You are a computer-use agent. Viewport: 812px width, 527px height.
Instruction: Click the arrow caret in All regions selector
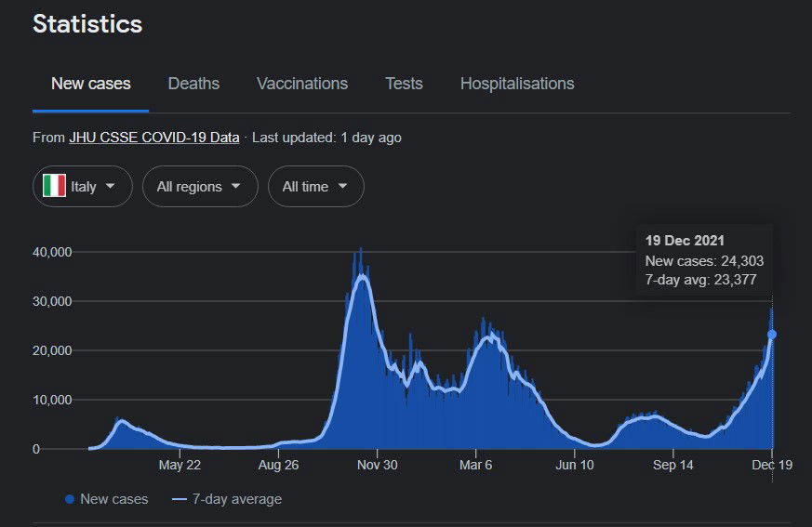pos(235,186)
